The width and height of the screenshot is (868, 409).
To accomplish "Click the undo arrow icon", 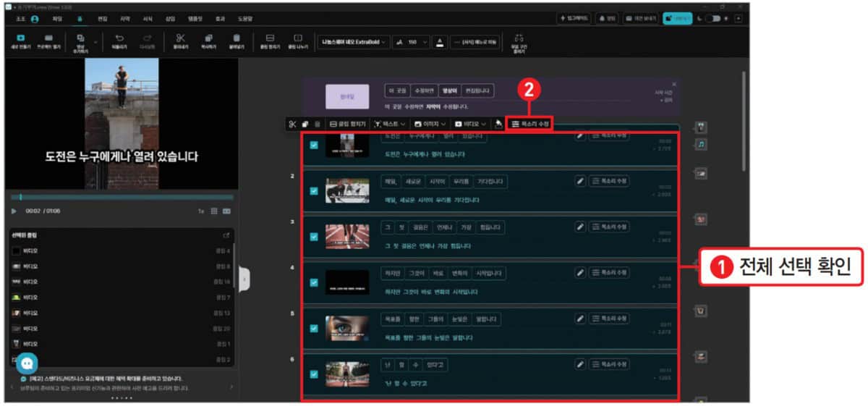I will [x=119, y=38].
